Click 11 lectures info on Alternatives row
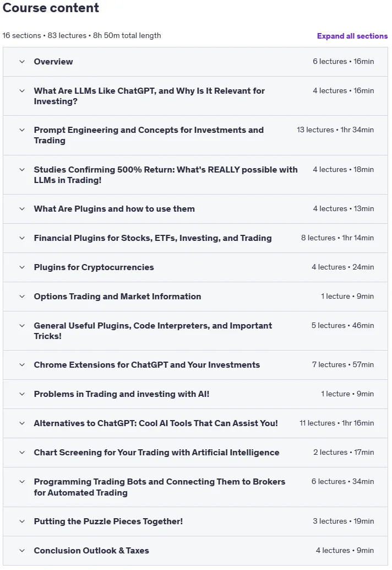The width and height of the screenshot is (392, 570). (336, 423)
